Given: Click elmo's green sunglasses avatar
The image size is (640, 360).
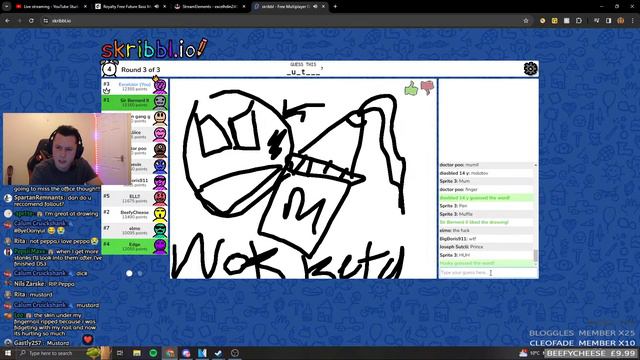Looking at the screenshot, I should 160,230.
